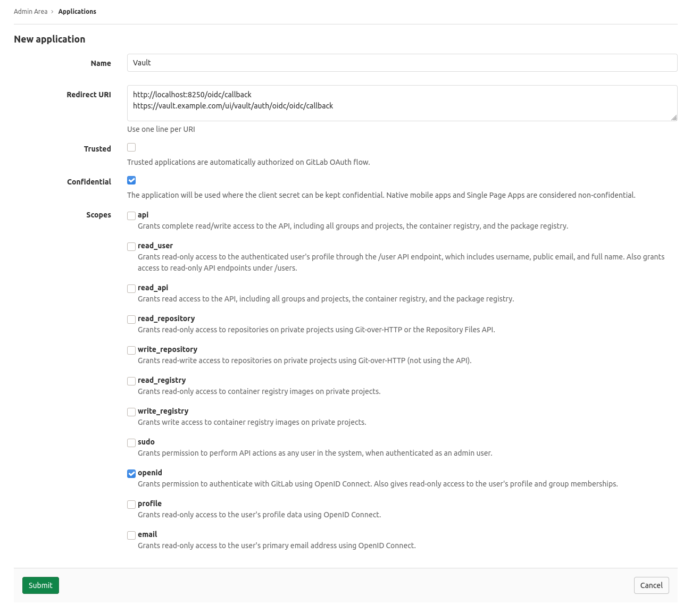Enable the Trusted application checkbox
The height and width of the screenshot is (604, 700).
pyautogui.click(x=131, y=147)
